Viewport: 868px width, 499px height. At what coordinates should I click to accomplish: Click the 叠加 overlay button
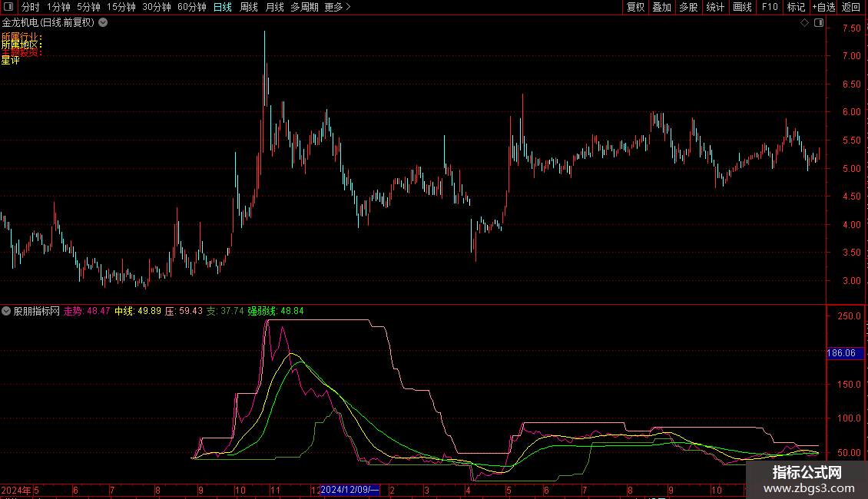pyautogui.click(x=661, y=8)
